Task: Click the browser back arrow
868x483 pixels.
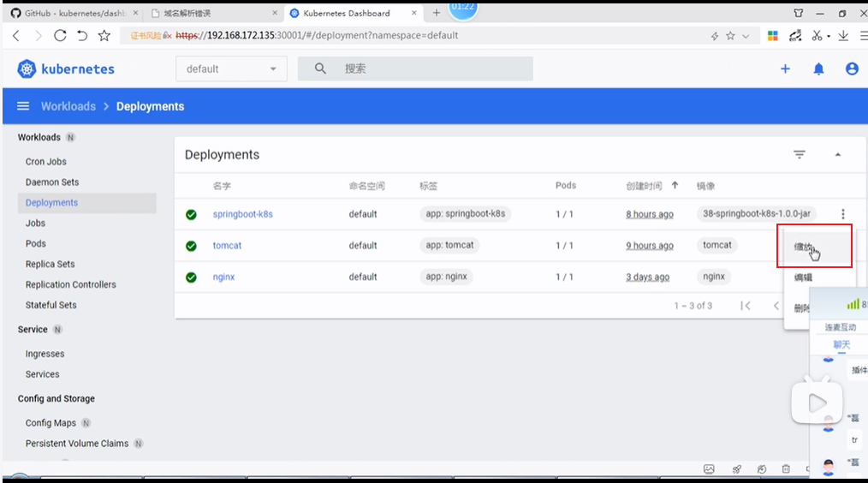Action: point(16,36)
